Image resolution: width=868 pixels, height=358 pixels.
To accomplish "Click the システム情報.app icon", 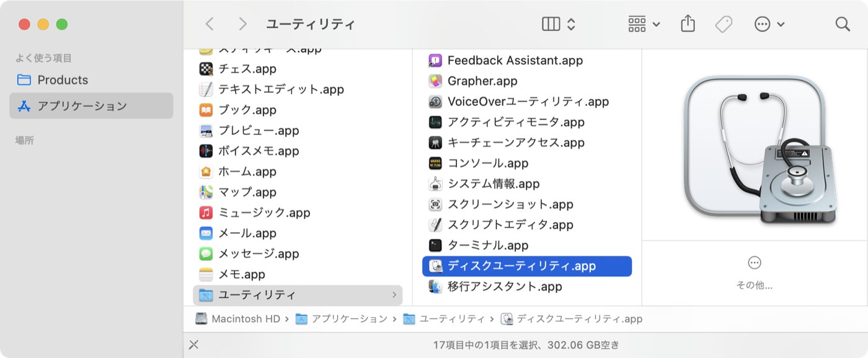I will pos(435,184).
